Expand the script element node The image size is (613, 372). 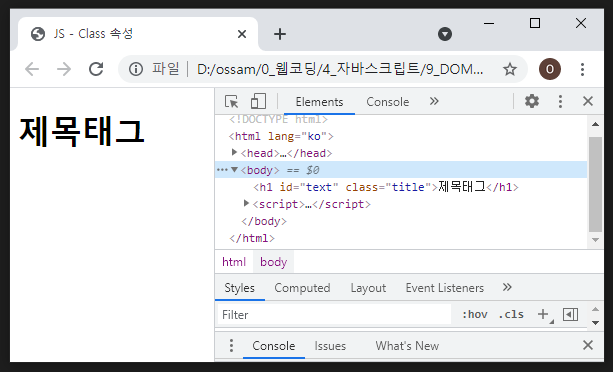click(246, 203)
